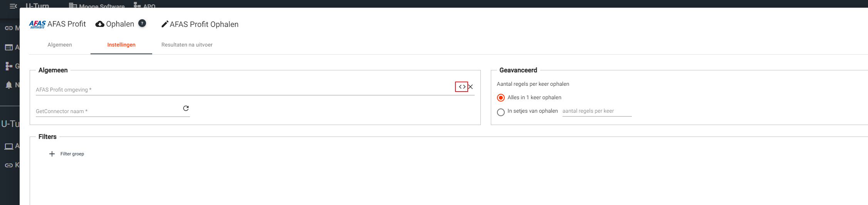
Task: Select Alles in 1 keer ophalen
Action: click(501, 98)
